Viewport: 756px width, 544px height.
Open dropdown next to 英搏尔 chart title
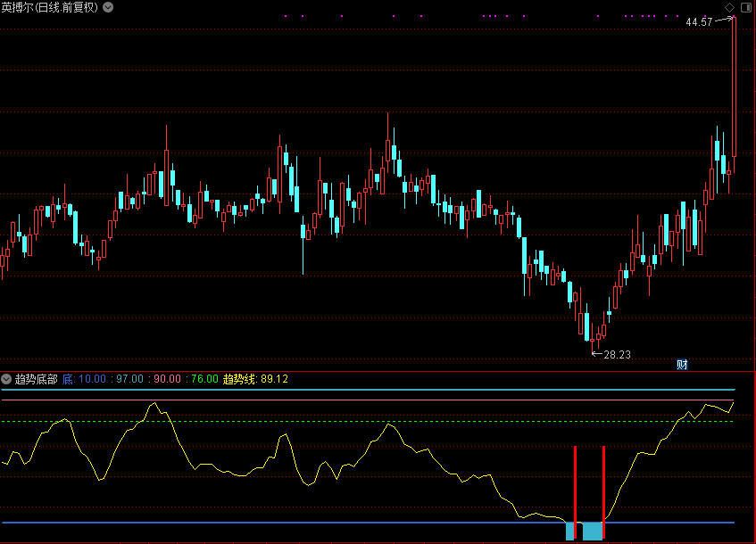[108, 7]
